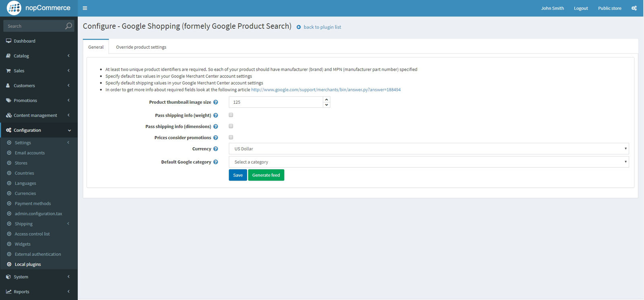Image resolution: width=644 pixels, height=300 pixels.
Task: Click the Content management cubes icon
Action: point(9,115)
